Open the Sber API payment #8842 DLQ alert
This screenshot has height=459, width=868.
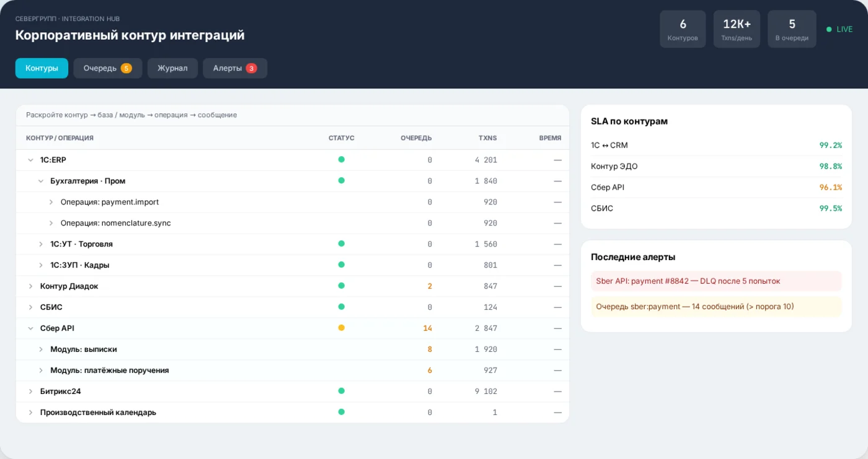point(716,281)
